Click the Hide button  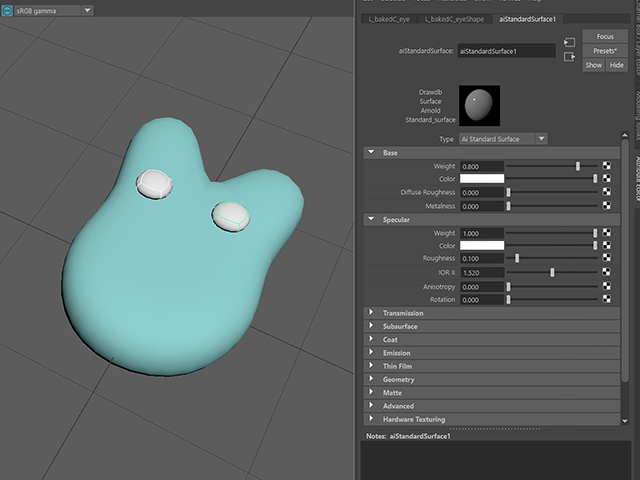[x=616, y=65]
